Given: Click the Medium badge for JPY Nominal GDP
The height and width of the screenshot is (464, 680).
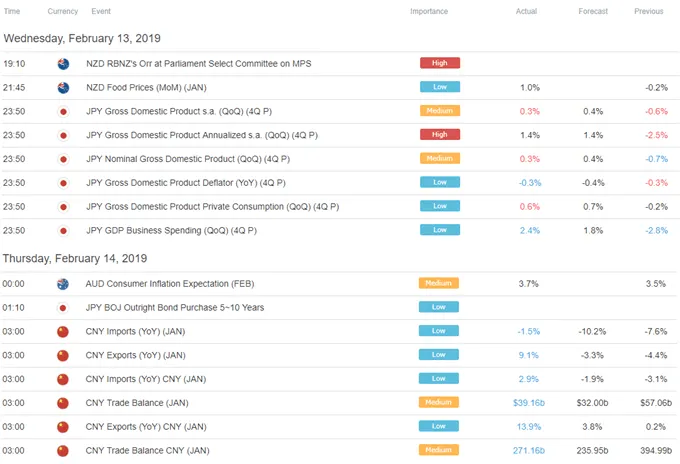Looking at the screenshot, I should [440, 158].
